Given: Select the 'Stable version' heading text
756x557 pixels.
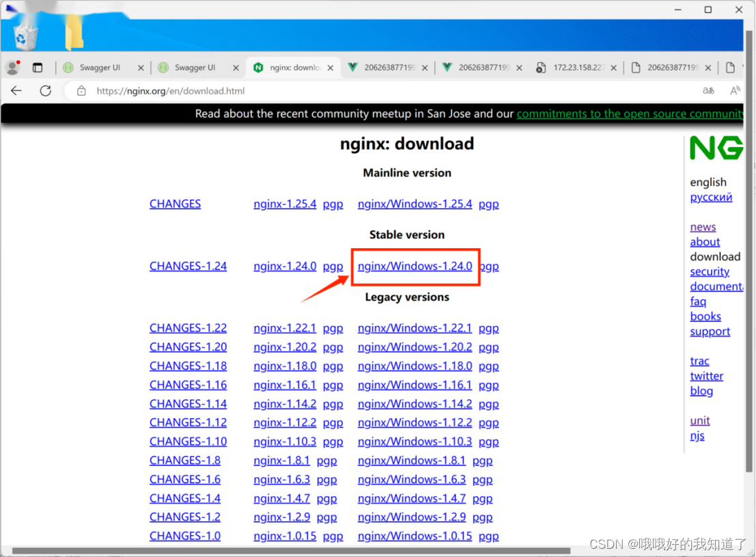Looking at the screenshot, I should point(407,234).
